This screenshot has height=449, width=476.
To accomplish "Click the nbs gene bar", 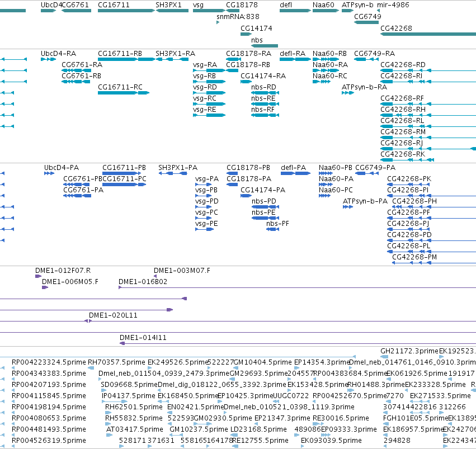I will click(265, 46).
